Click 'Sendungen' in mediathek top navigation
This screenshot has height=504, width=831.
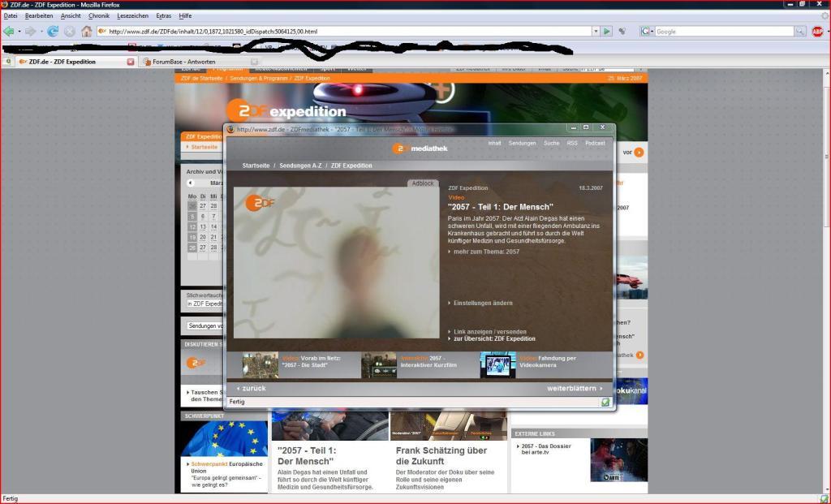click(x=522, y=143)
